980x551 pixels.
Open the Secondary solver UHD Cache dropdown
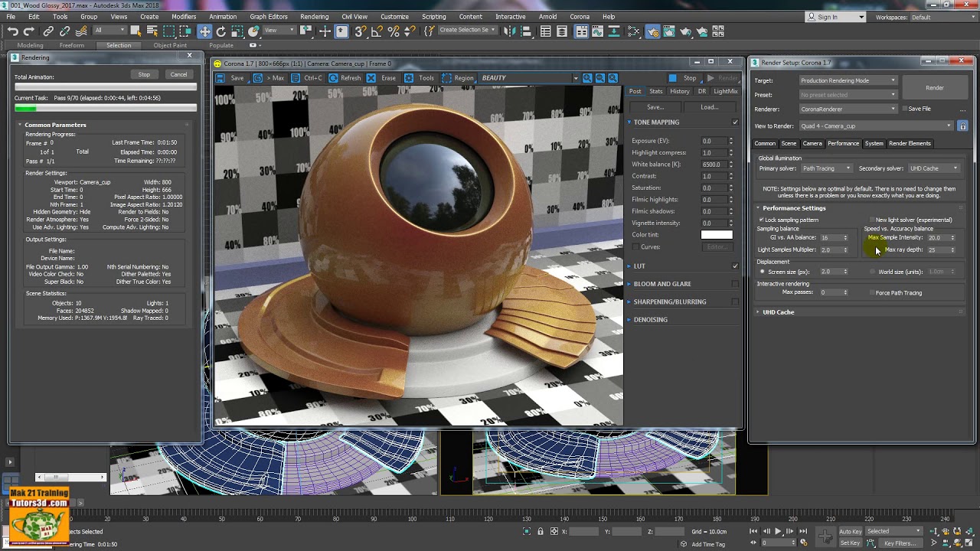[934, 168]
